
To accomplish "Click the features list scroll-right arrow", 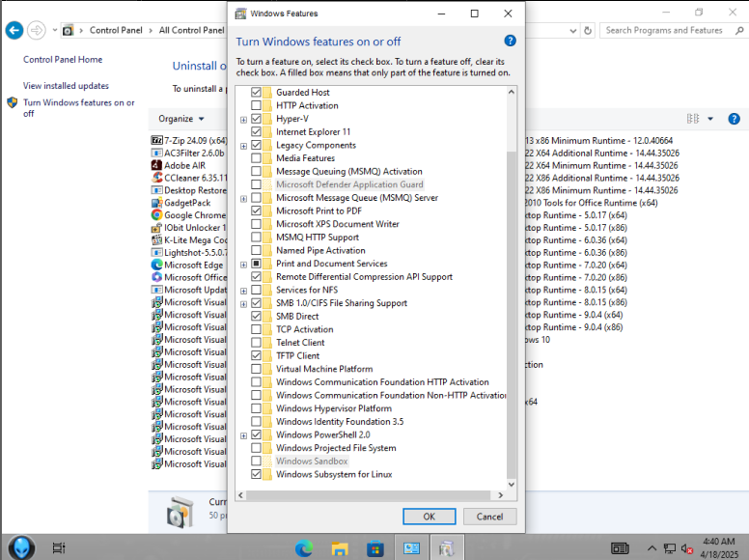I will pos(500,495).
